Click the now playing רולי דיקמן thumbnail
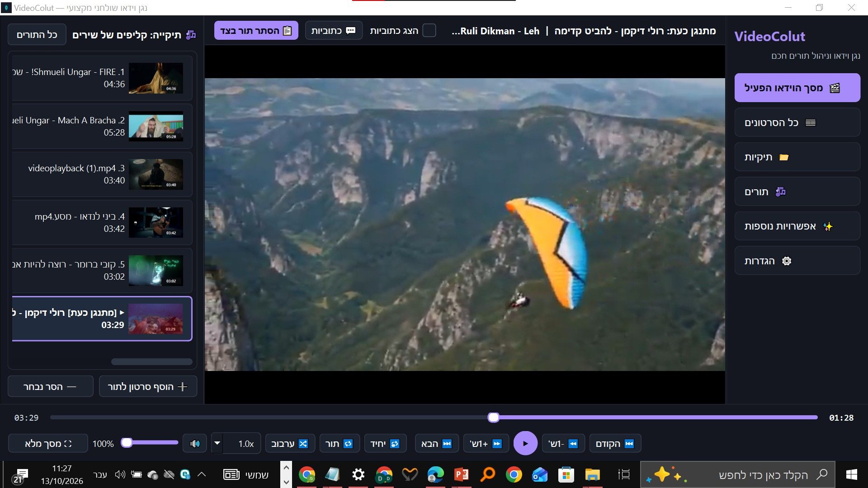The width and height of the screenshot is (868, 488). tap(156, 319)
